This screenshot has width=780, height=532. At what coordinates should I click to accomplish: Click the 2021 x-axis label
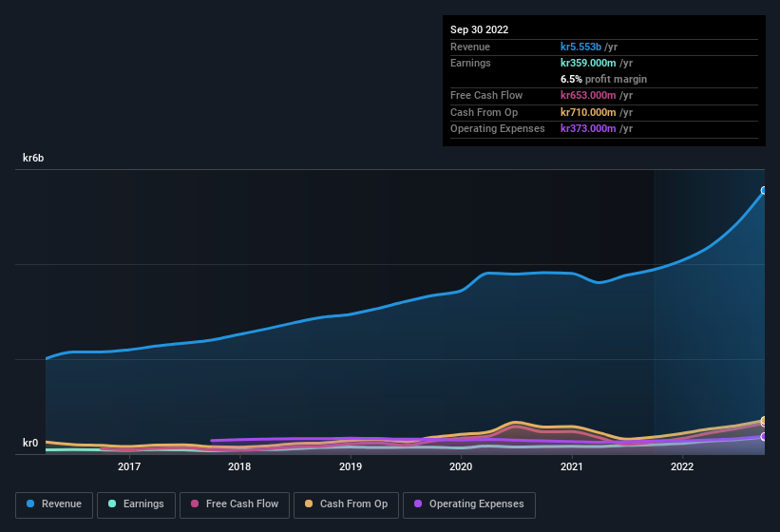coord(572,466)
